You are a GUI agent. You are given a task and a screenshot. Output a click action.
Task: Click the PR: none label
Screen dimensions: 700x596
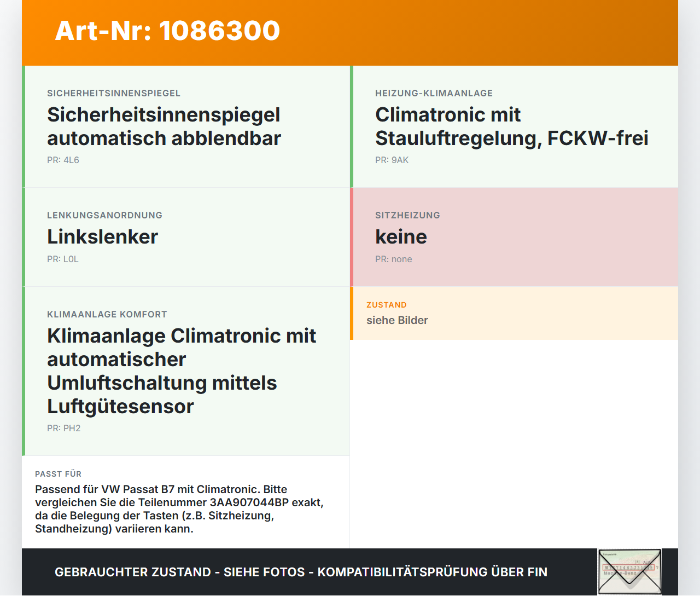coord(394,259)
